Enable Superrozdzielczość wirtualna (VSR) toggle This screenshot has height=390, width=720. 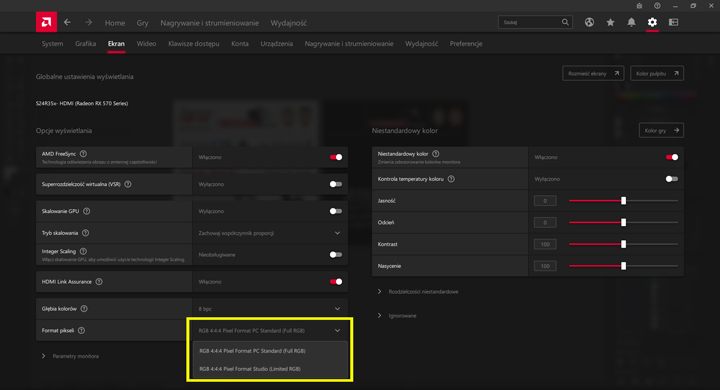(336, 184)
